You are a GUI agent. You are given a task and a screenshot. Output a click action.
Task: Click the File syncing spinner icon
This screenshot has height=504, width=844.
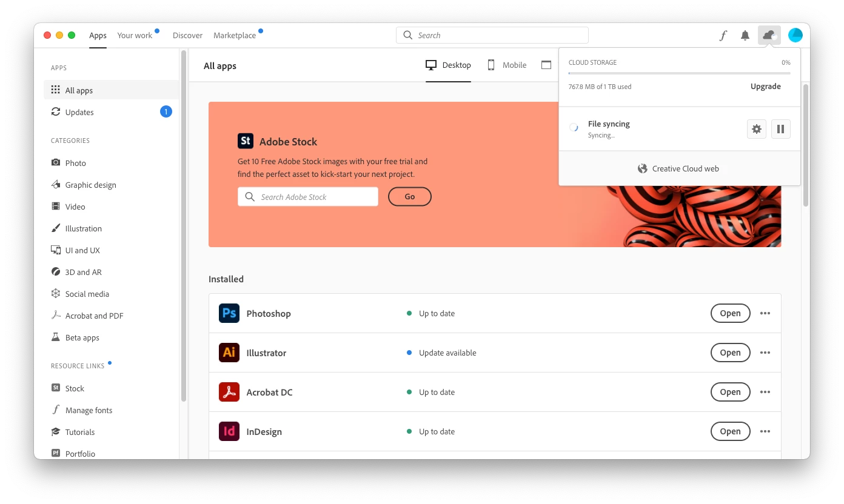click(x=574, y=128)
